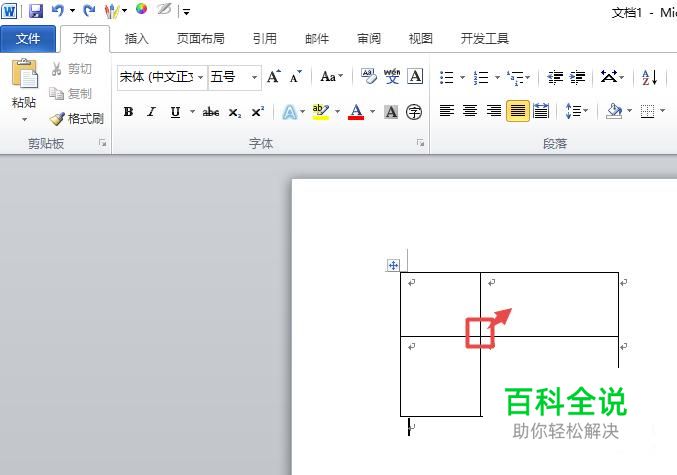The height and width of the screenshot is (475, 677).
Task: Expand the underline style dropdown arrow
Action: [x=192, y=112]
